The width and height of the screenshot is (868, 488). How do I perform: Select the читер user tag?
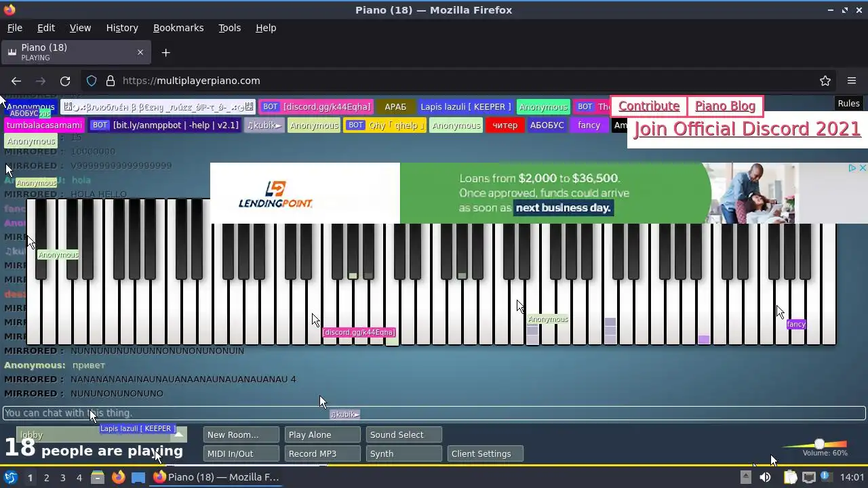[505, 125]
